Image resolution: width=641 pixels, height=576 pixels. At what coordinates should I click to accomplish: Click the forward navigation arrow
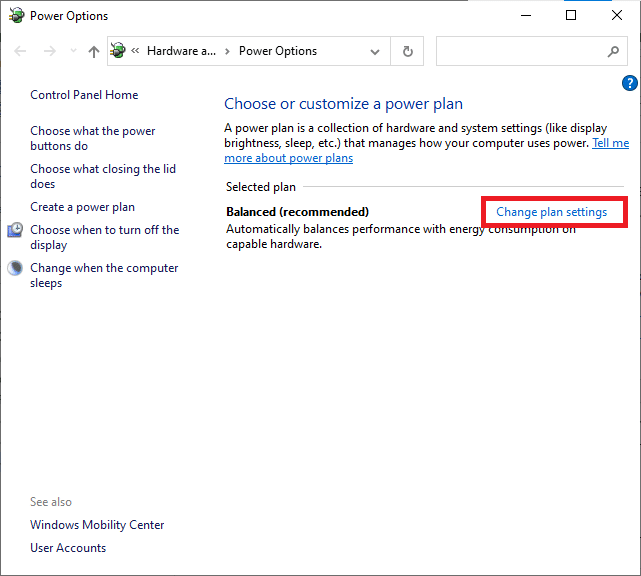pyautogui.click(x=48, y=51)
